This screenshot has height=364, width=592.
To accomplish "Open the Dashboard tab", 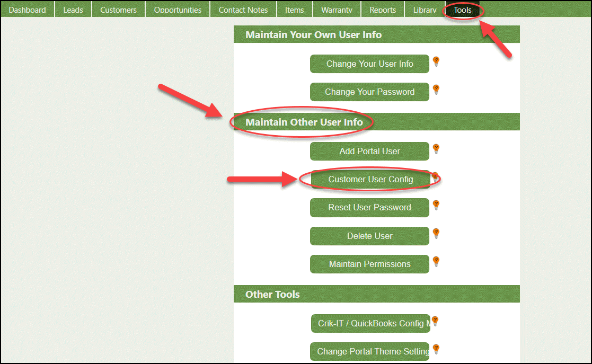I will coord(28,10).
